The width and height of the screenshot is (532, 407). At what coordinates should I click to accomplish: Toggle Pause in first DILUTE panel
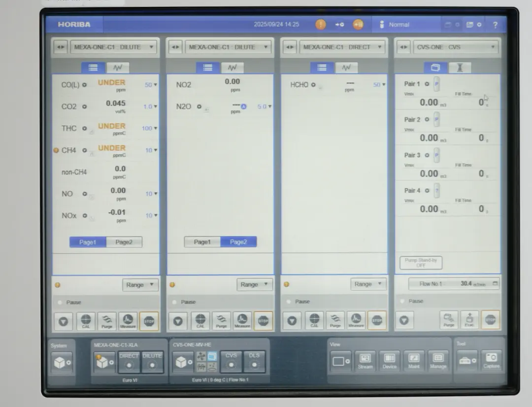(69, 302)
